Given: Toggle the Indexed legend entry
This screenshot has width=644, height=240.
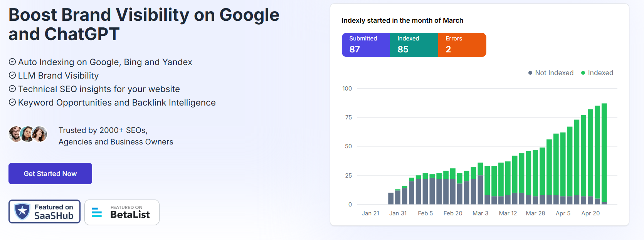Looking at the screenshot, I should pos(597,73).
